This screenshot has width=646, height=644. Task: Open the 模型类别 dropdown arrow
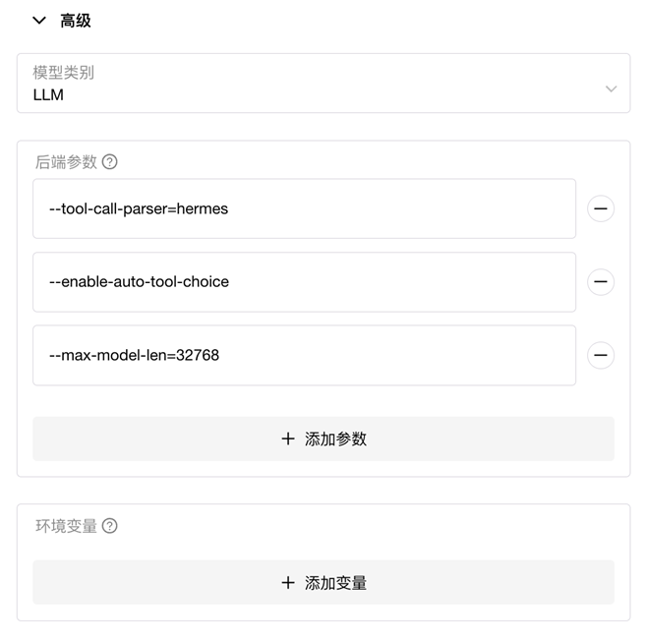coord(611,88)
